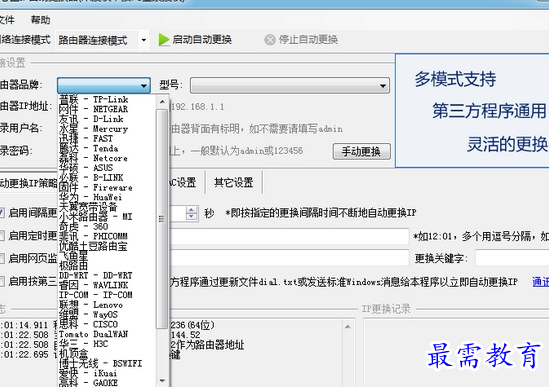549x387 pixels.
Task: Increase interval seconds with the spinner up arrow
Action: (x=191, y=210)
